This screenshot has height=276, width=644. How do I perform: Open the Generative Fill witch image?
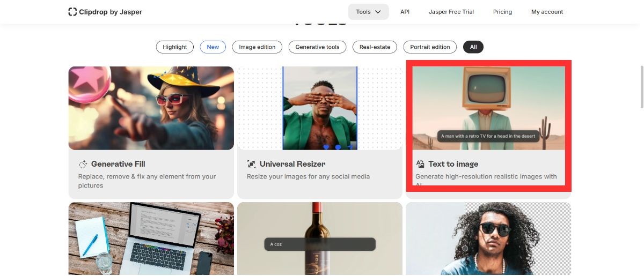point(151,108)
